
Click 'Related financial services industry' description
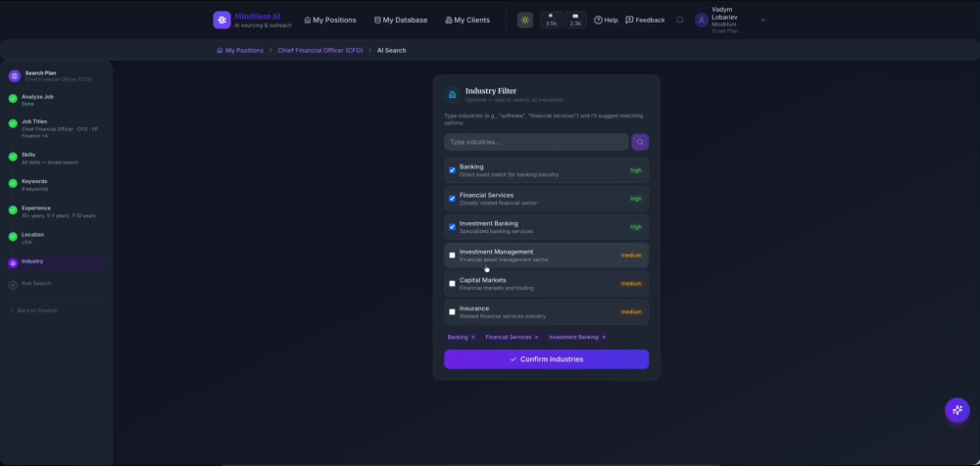503,317
